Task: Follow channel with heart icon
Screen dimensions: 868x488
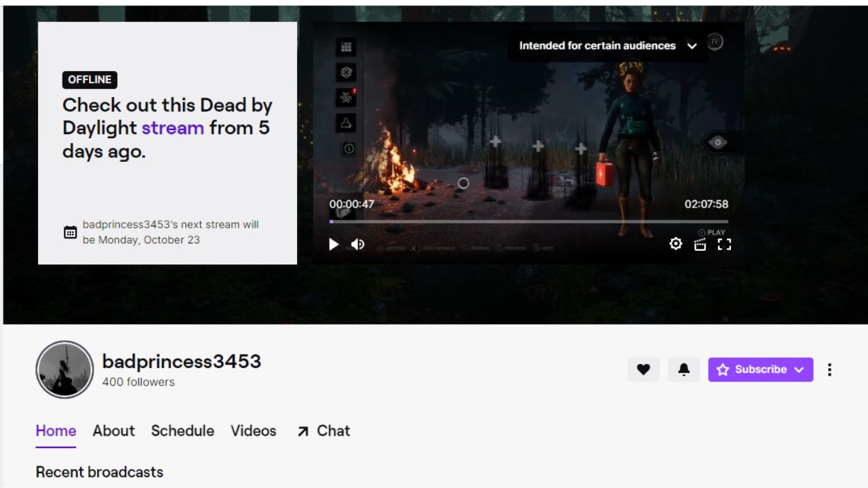Action: tap(644, 369)
